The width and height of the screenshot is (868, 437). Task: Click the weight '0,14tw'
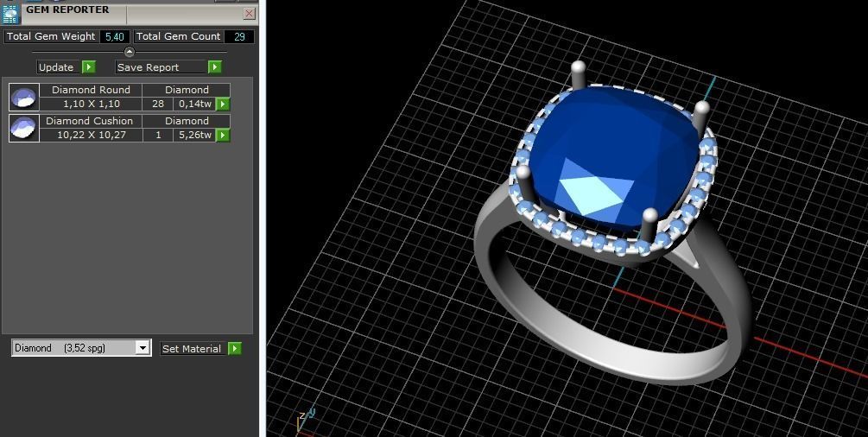[195, 104]
